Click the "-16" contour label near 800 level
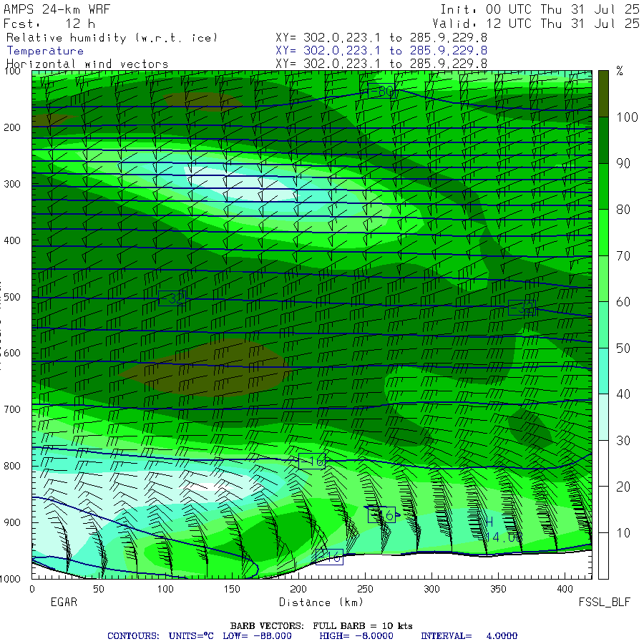Image resolution: width=644 pixels, height=644 pixels. pyautogui.click(x=312, y=462)
